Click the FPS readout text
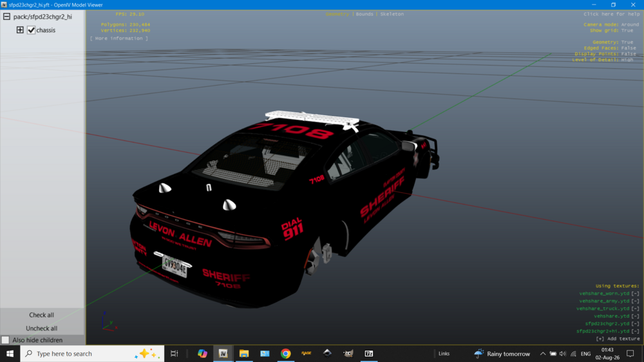Image resolution: width=644 pixels, height=362 pixels. pyautogui.click(x=130, y=14)
